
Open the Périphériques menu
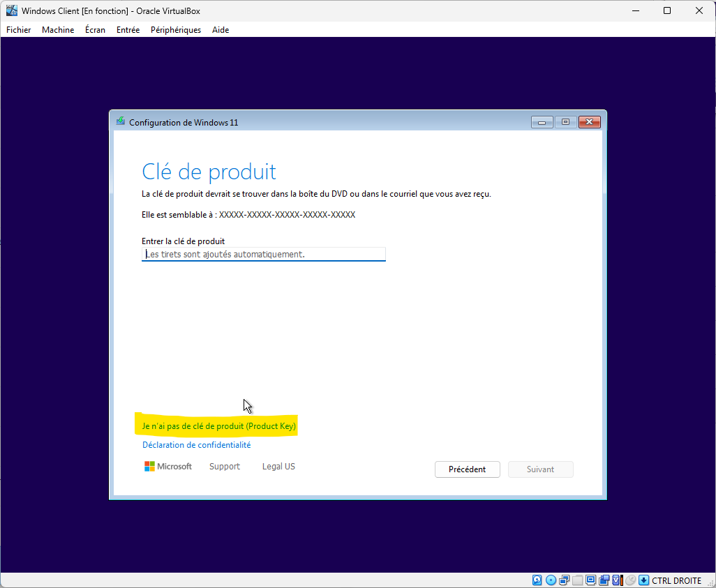[x=176, y=30]
